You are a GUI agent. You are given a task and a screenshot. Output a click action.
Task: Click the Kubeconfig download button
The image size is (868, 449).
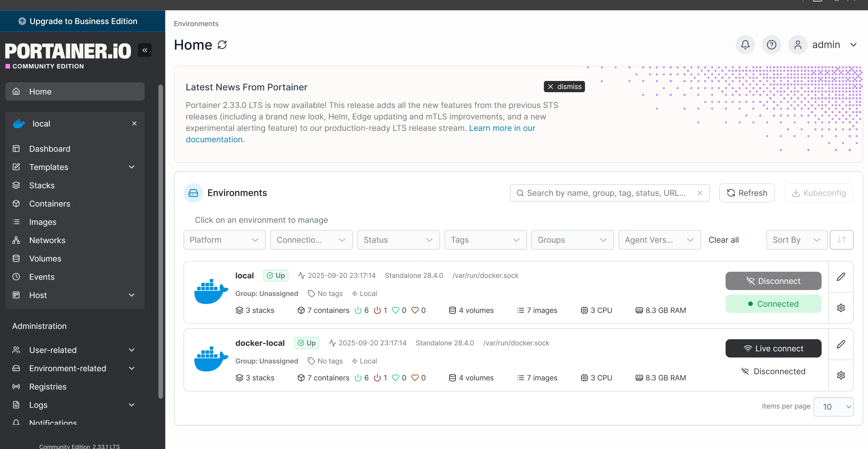(818, 193)
